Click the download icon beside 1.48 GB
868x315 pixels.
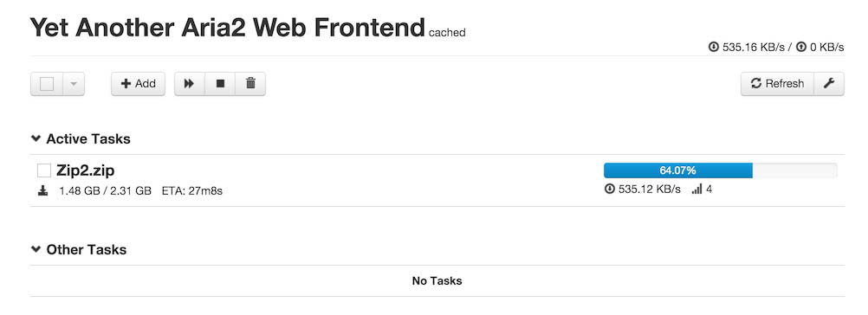click(43, 191)
